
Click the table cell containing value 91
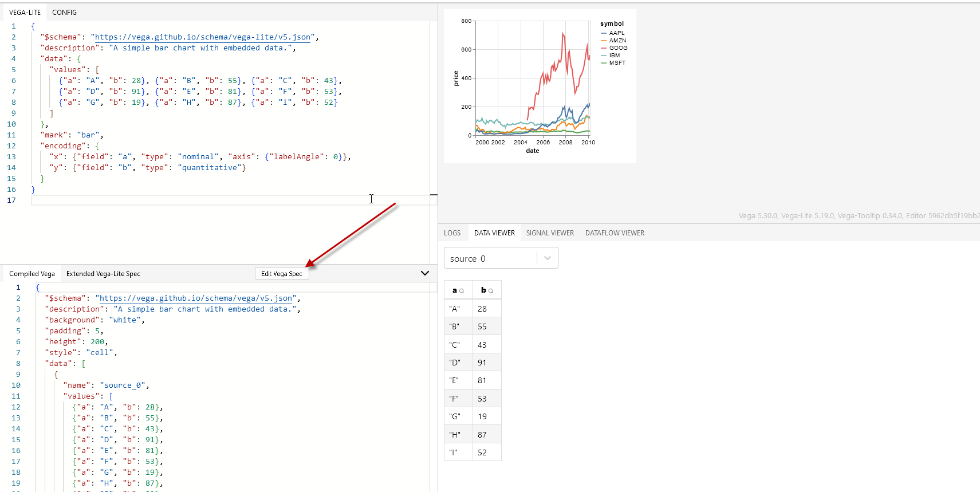click(482, 363)
